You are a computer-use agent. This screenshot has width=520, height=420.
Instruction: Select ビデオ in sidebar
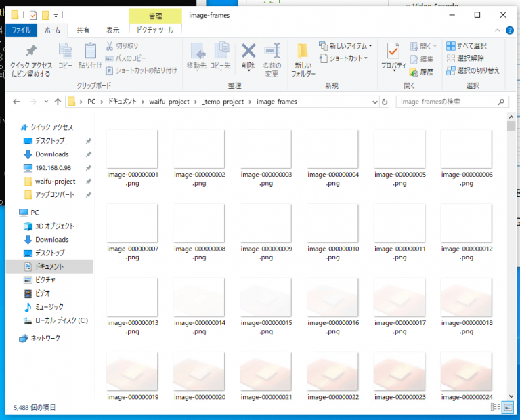tap(43, 293)
